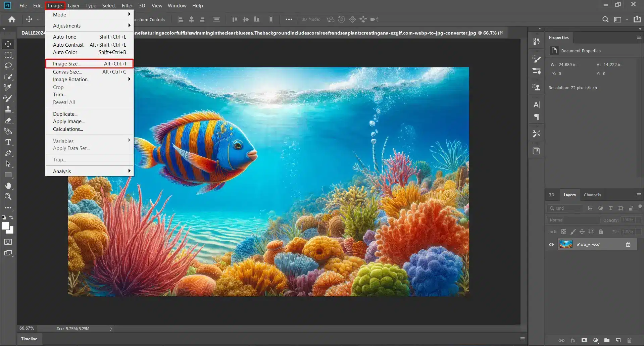Expand the Adjustments submenu
This screenshot has width=644, height=346.
(90, 26)
